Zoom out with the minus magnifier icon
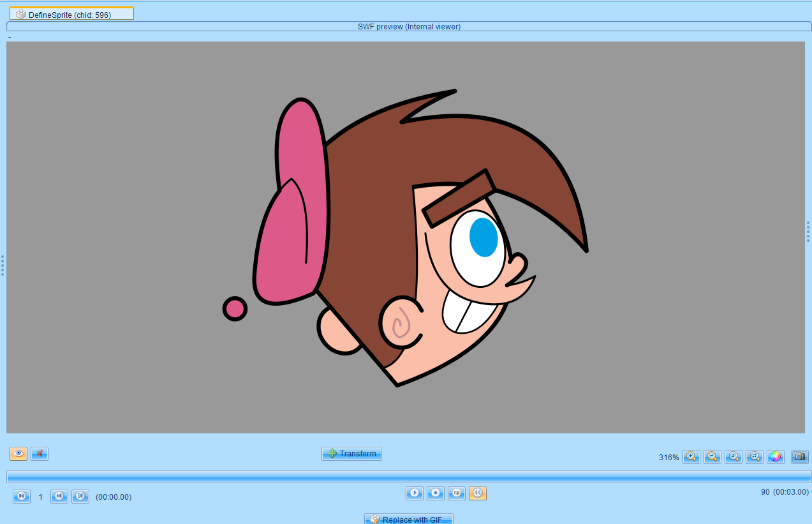Screen dimensions: 812x524 point(712,456)
